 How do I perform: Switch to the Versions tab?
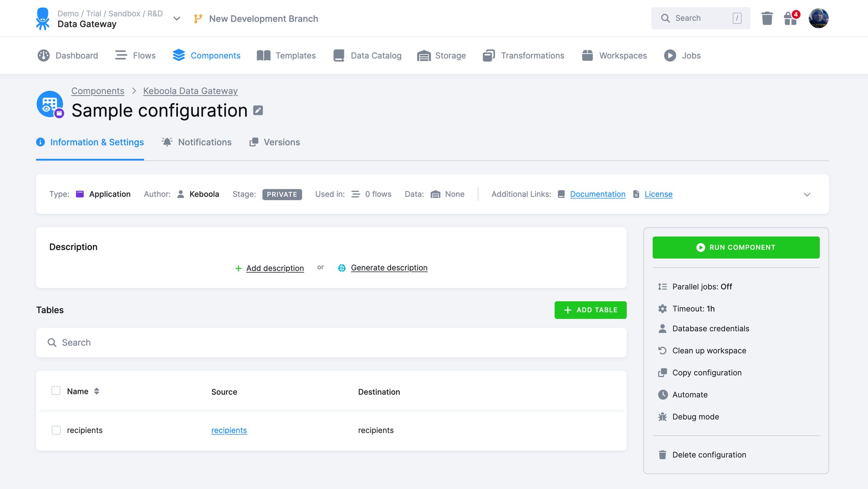[x=281, y=142]
